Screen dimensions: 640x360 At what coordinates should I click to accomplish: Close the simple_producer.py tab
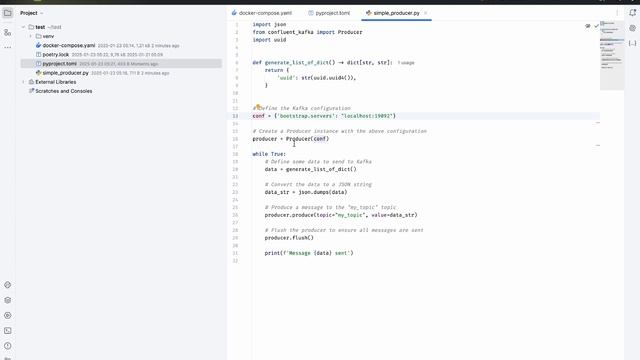[425, 13]
